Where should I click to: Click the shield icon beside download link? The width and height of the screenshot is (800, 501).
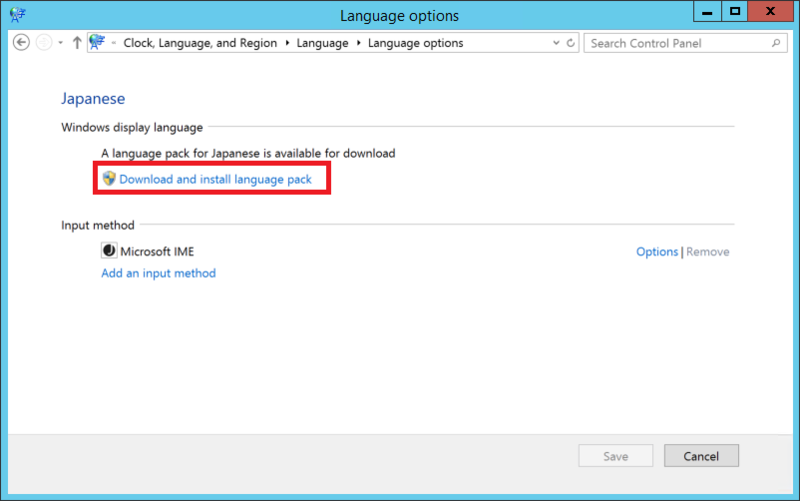click(109, 178)
